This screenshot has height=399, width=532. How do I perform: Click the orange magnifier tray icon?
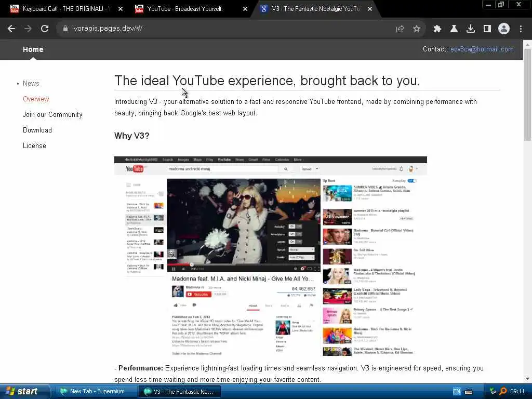(503, 392)
